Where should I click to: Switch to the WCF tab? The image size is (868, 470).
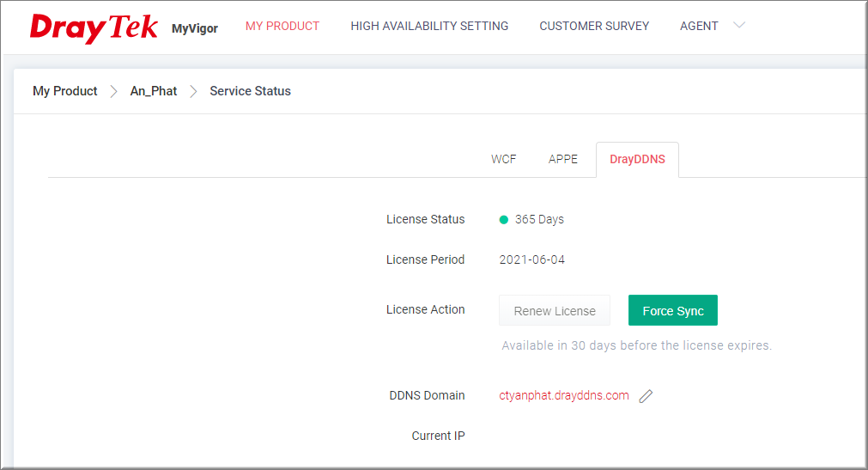[504, 159]
